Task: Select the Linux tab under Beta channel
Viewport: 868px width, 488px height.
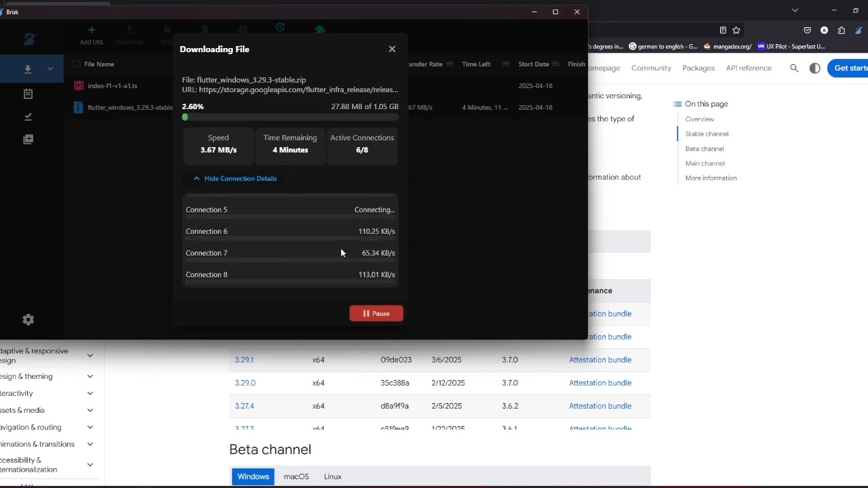Action: 332,476
